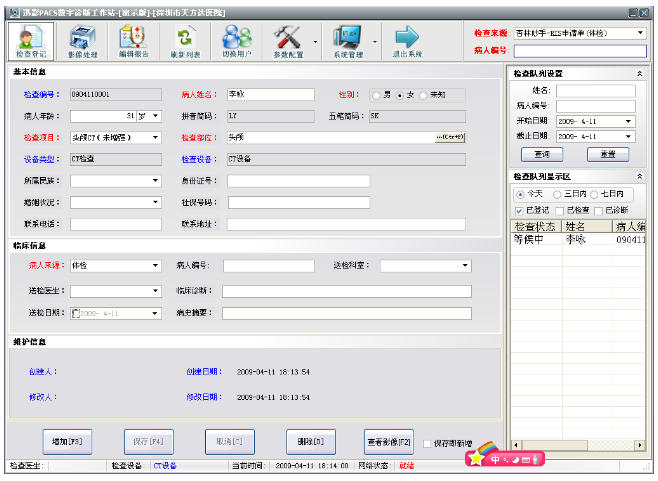This screenshot has width=658, height=481.
Task: Click the queue list scroll left arrow
Action: pos(516,445)
